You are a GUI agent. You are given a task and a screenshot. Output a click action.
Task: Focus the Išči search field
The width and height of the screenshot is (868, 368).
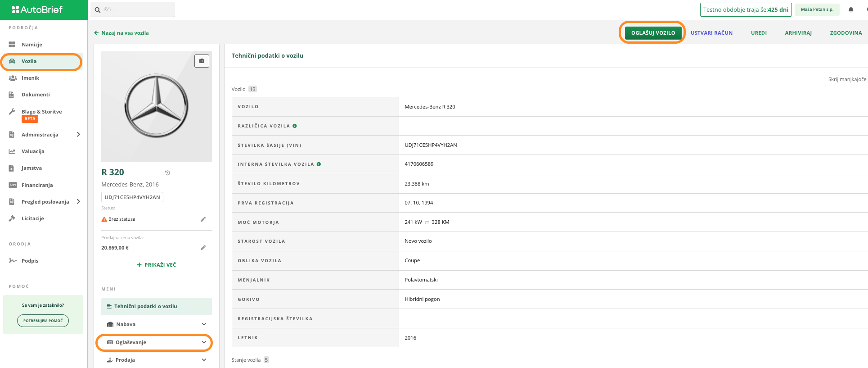click(135, 9)
